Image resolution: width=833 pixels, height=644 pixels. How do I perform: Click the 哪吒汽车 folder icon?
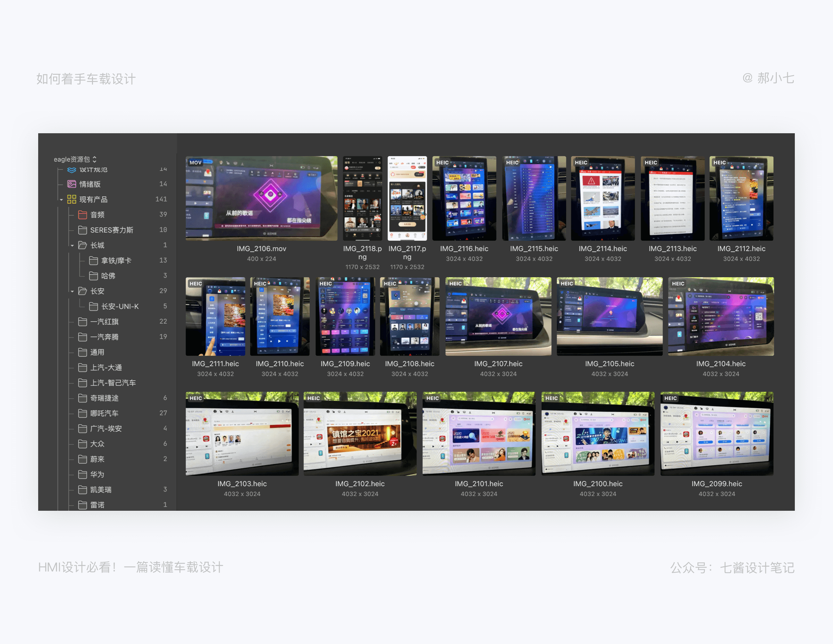[82, 413]
